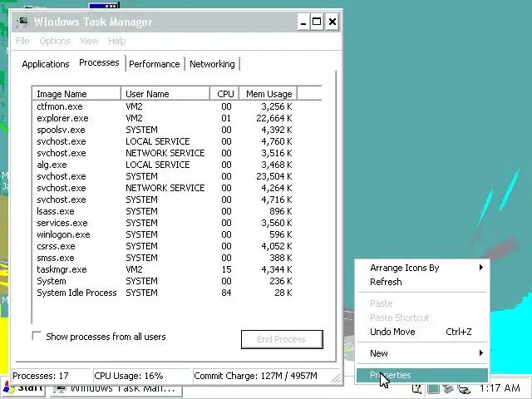Expand the Arrange Icons By submenu
Image resolution: width=532 pixels, height=399 pixels.
tap(422, 268)
